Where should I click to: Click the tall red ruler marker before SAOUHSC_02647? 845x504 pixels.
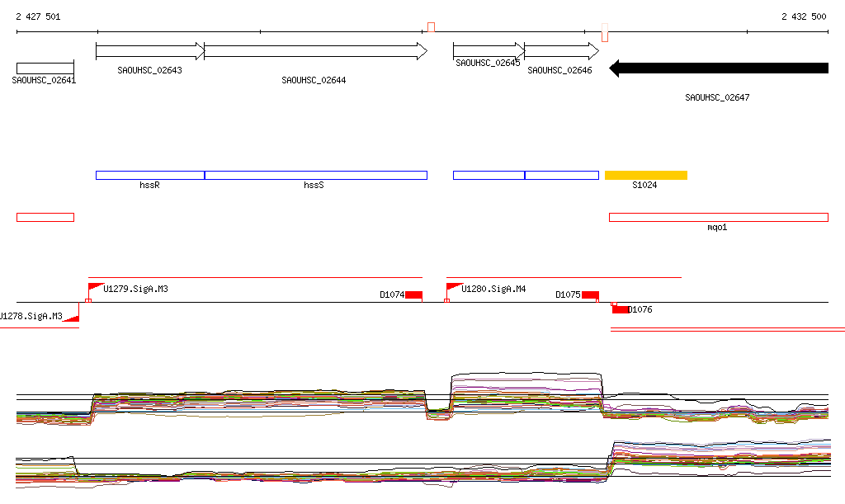click(x=605, y=32)
